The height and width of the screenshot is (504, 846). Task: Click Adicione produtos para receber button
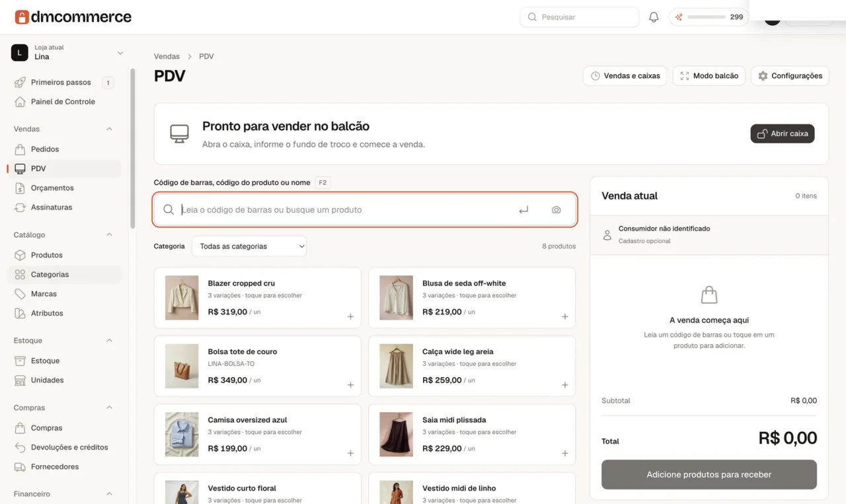(709, 474)
